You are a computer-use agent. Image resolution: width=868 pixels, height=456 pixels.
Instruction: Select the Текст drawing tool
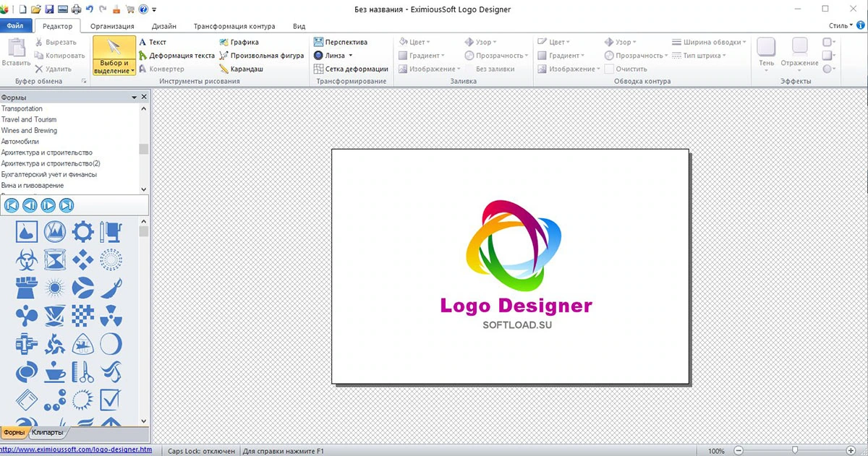(x=153, y=42)
